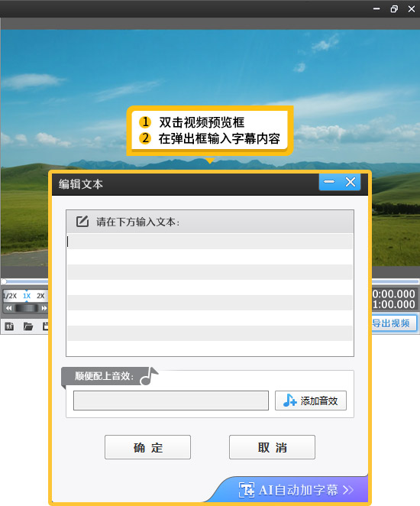This screenshot has width=420, height=506.
Task: Click the sound effect path field
Action: click(171, 401)
